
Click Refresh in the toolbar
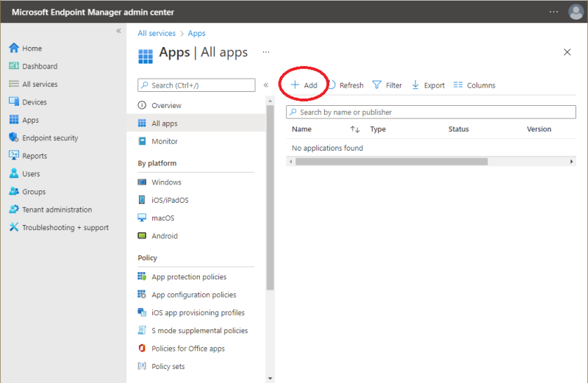point(346,85)
